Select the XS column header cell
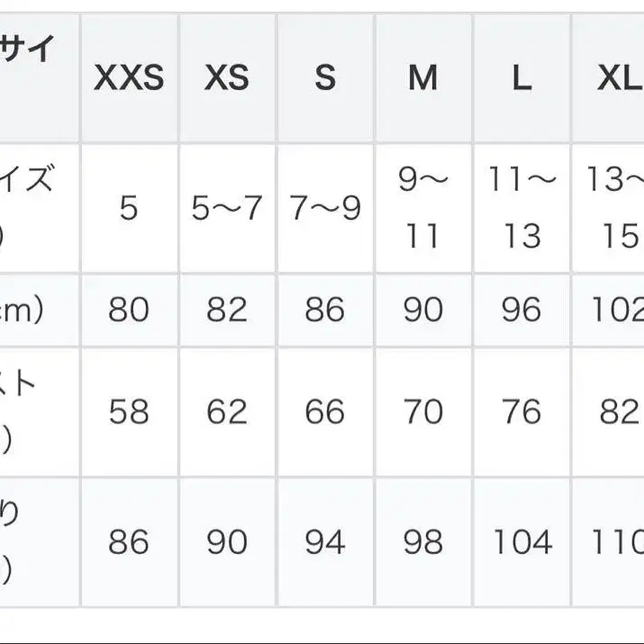The image size is (644, 644). click(x=226, y=78)
